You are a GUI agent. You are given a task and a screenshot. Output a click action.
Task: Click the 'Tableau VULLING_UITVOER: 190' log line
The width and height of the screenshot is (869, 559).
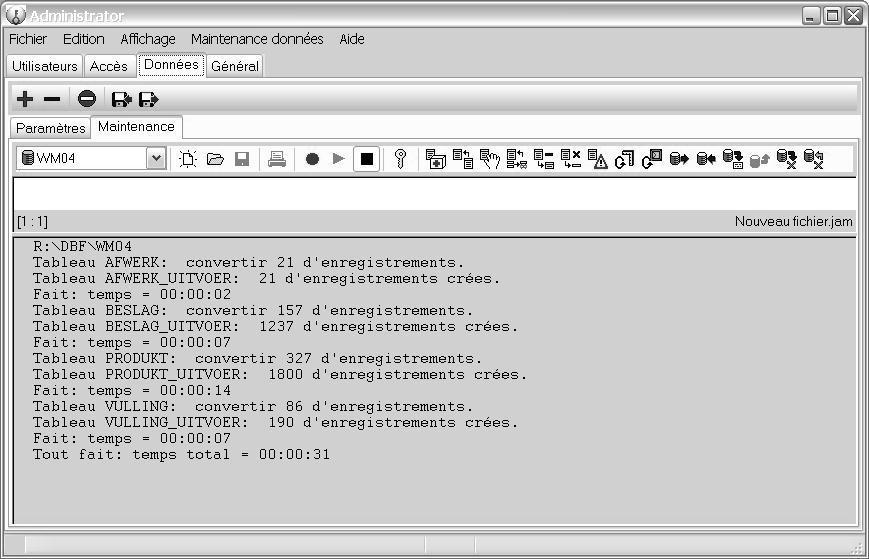point(275,423)
